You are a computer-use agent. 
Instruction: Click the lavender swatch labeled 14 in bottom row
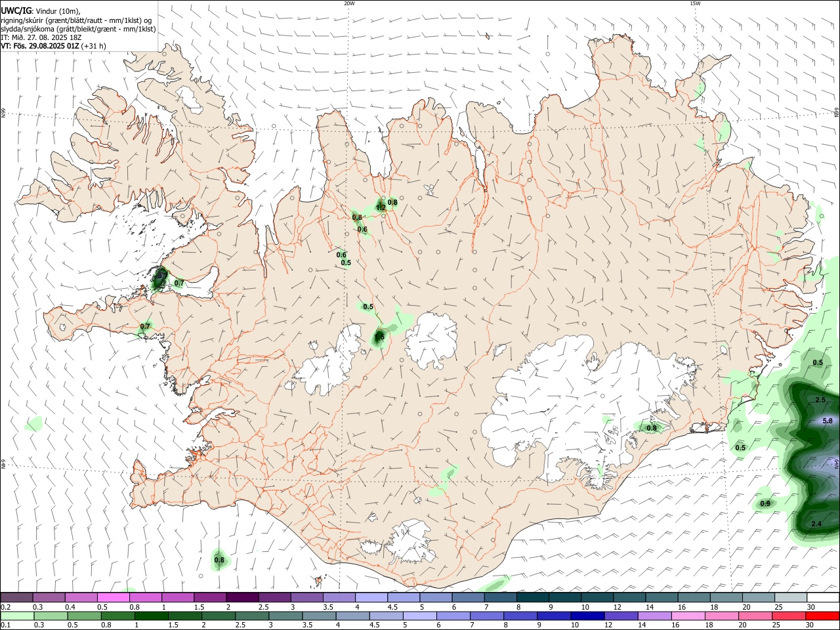tap(654, 616)
